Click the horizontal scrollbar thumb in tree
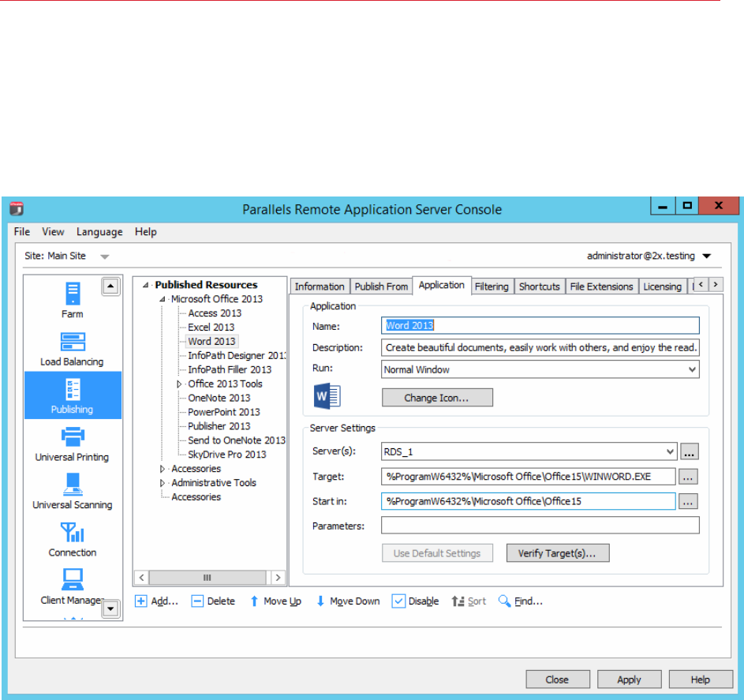The height and width of the screenshot is (700, 744). pyautogui.click(x=207, y=578)
